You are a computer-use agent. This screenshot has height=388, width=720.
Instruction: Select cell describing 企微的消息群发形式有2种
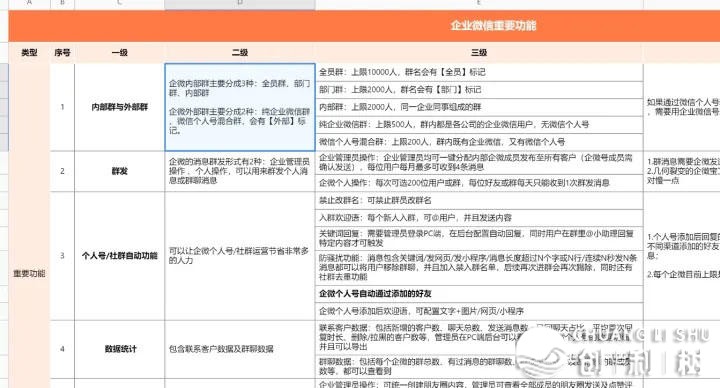coord(240,171)
